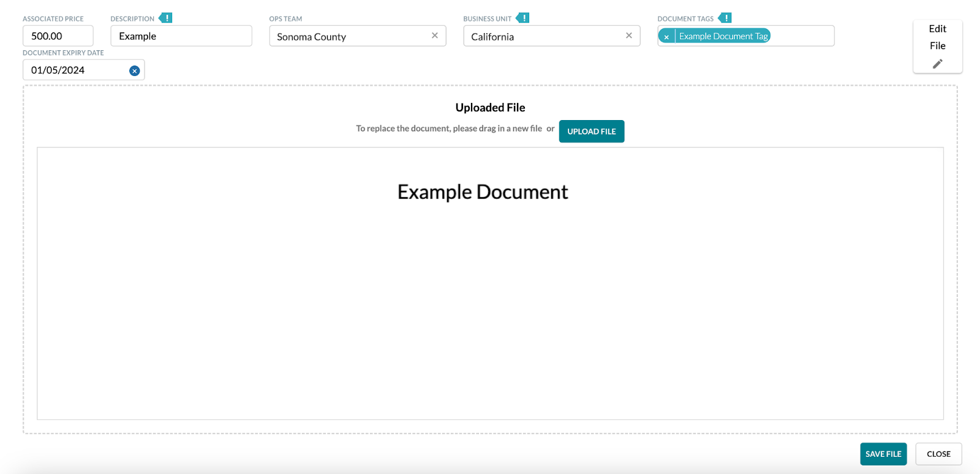Click the Example Document Tag chip label
The image size is (980, 474).
(x=723, y=37)
